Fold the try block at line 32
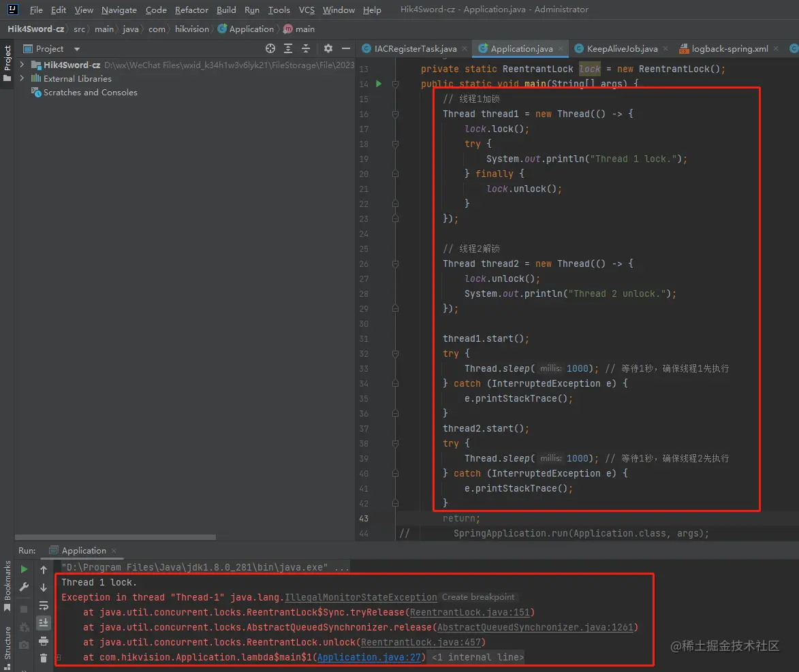Image resolution: width=799 pixels, height=672 pixels. (395, 353)
